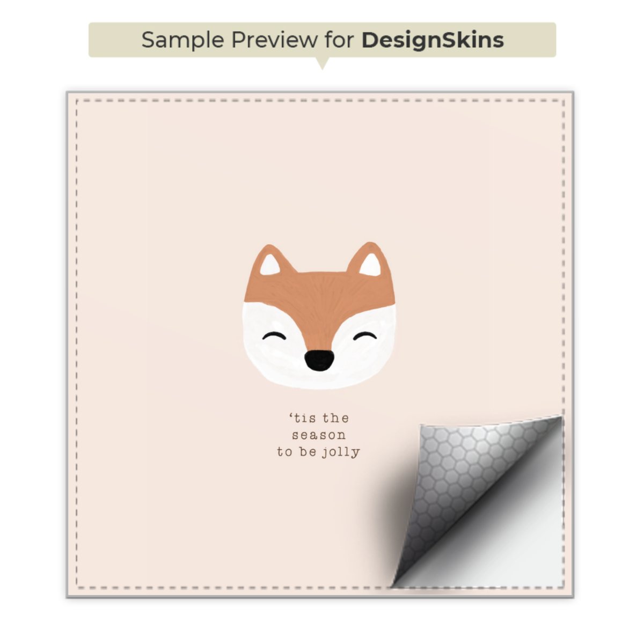The height and width of the screenshot is (644, 644).
Task: Click the fox face illustration thumbnail
Action: (319, 315)
